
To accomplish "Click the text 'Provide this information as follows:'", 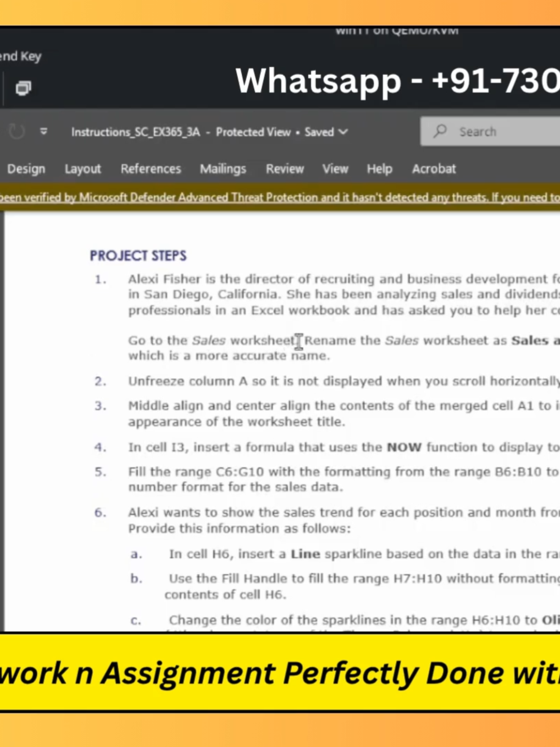I will coord(239,529).
